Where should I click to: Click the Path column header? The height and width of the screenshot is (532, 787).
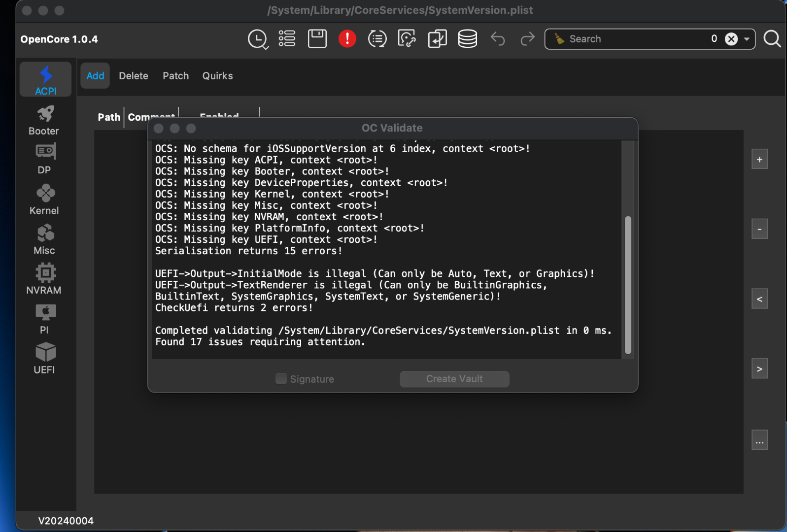point(109,117)
